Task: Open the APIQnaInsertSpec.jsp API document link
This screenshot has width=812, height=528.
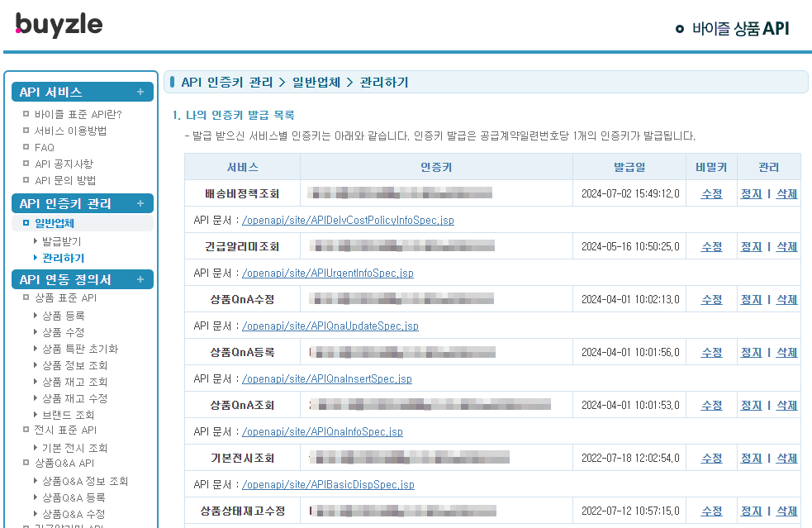Action: pos(326,379)
